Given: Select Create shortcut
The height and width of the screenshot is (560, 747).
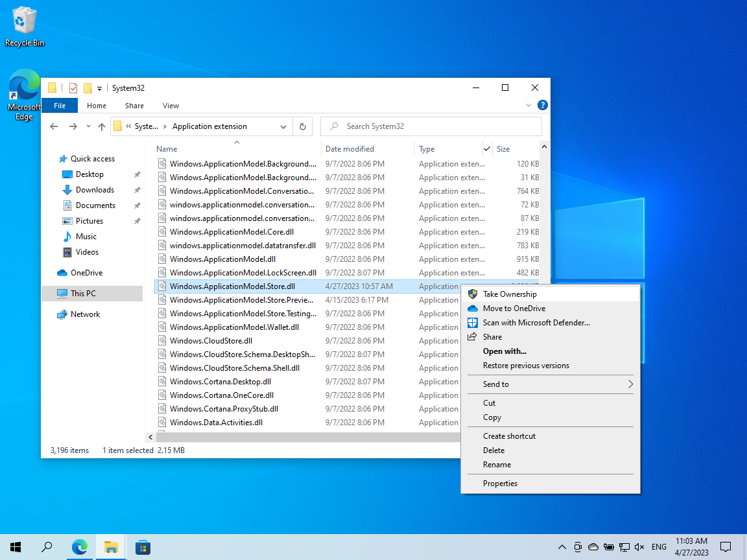Looking at the screenshot, I should pyautogui.click(x=551, y=436).
